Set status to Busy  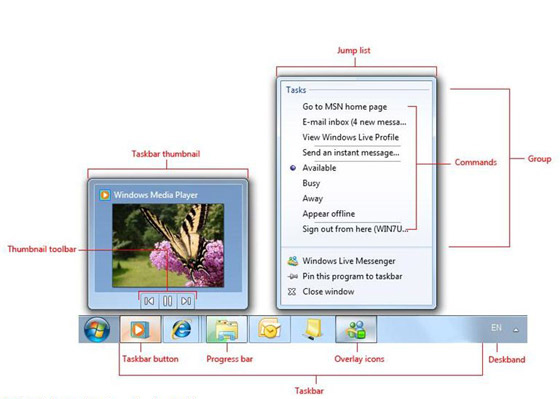(x=311, y=183)
